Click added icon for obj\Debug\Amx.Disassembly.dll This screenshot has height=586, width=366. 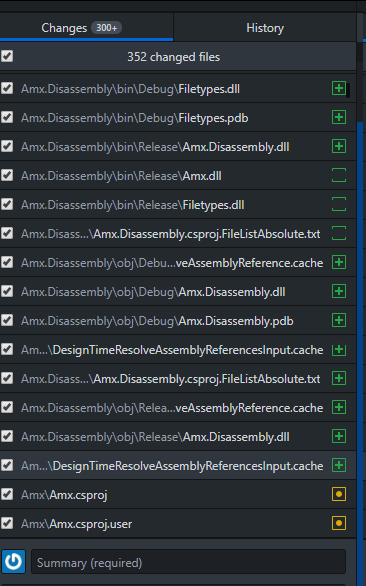point(339,291)
